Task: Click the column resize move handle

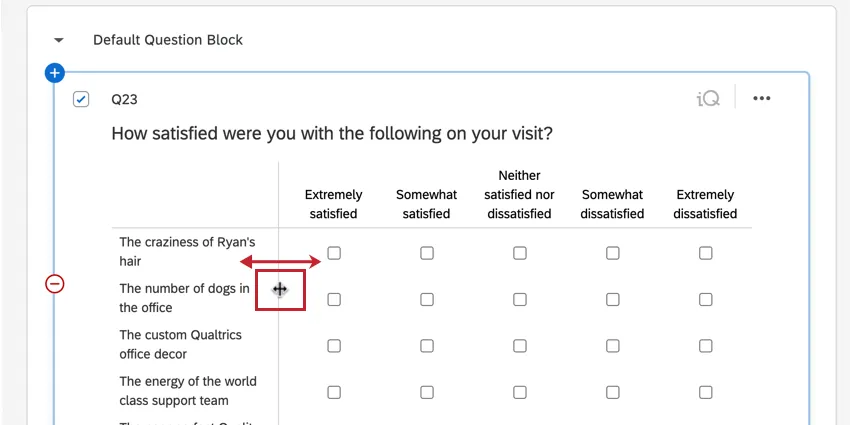Action: [x=280, y=290]
